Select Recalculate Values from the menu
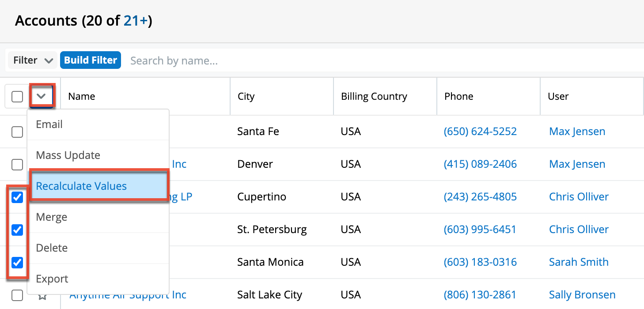Viewport: 644px width, 309px height. pyautogui.click(x=81, y=186)
